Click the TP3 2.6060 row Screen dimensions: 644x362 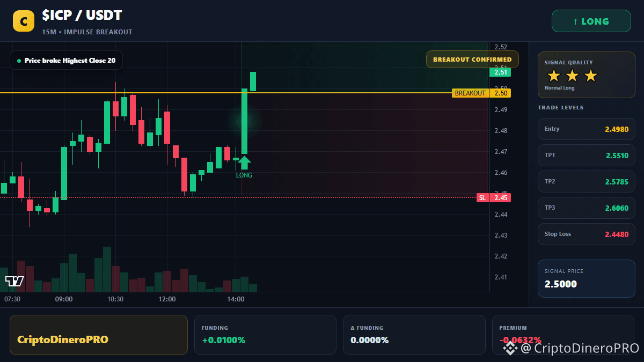(x=587, y=208)
